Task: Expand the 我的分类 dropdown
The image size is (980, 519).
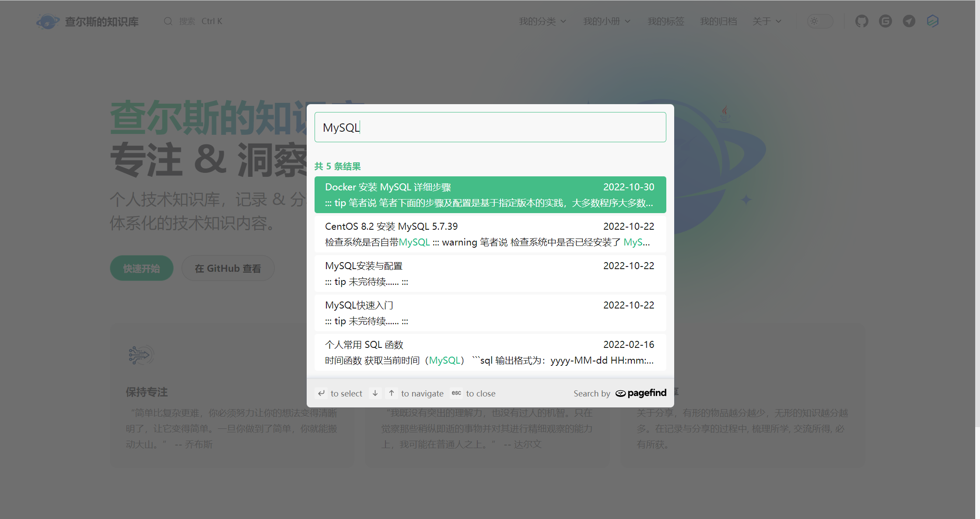Action: (x=542, y=21)
